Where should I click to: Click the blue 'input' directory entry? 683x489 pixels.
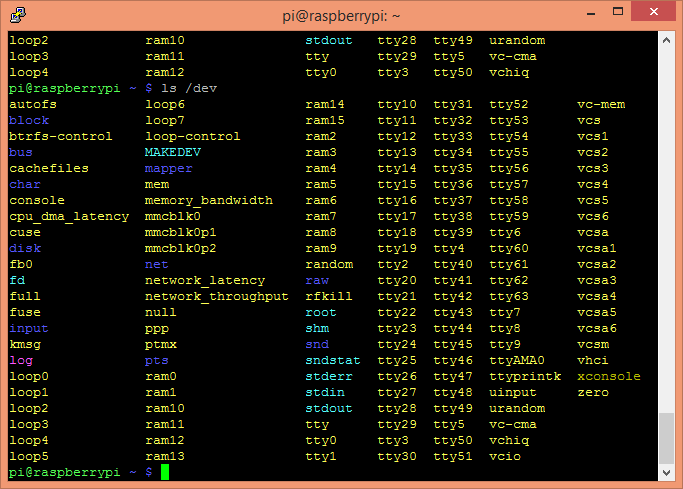point(29,329)
